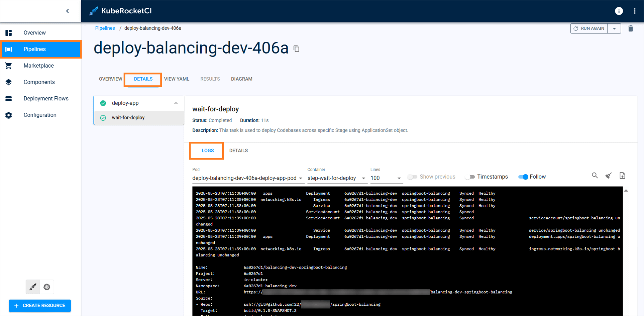Open the DIAGRAM tab
This screenshot has height=316, width=644.
[x=241, y=79]
